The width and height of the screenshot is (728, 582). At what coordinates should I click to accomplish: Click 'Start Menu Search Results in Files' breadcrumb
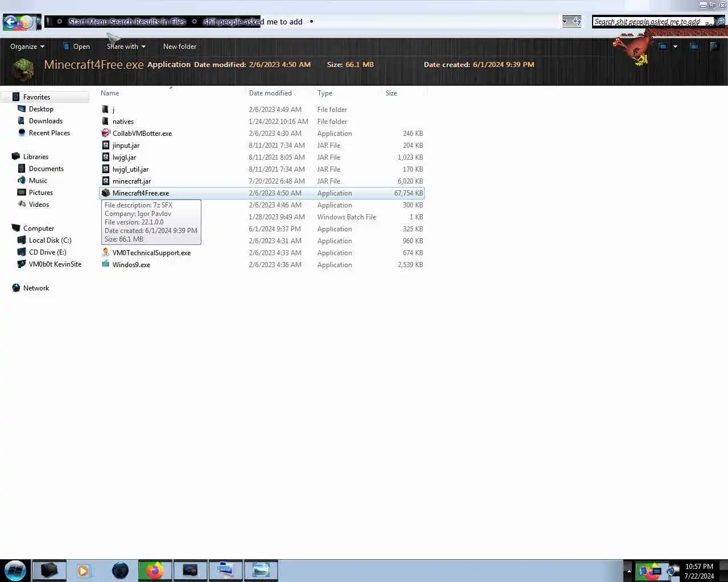coord(127,22)
